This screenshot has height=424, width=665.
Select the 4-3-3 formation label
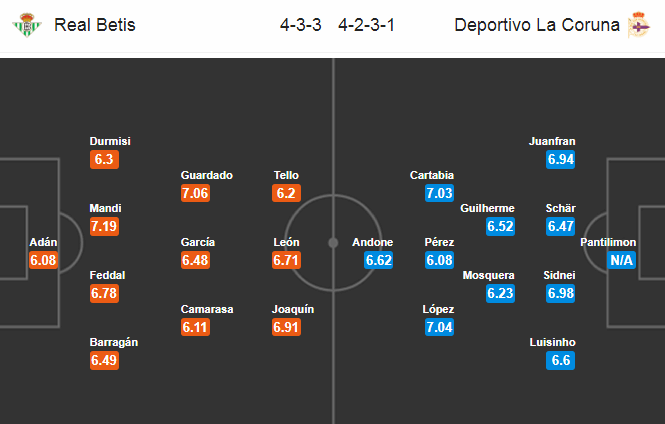click(x=301, y=25)
